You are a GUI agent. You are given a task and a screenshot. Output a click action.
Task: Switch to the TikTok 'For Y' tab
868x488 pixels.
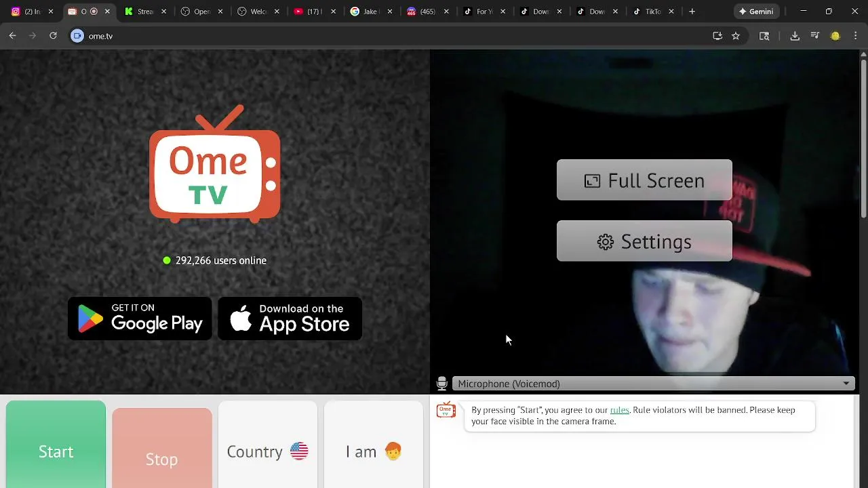pos(484,12)
